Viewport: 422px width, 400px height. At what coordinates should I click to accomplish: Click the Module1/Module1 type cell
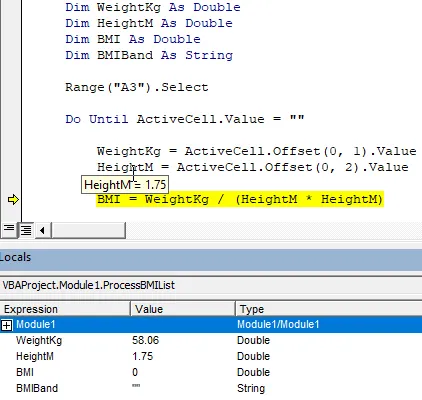(x=278, y=324)
